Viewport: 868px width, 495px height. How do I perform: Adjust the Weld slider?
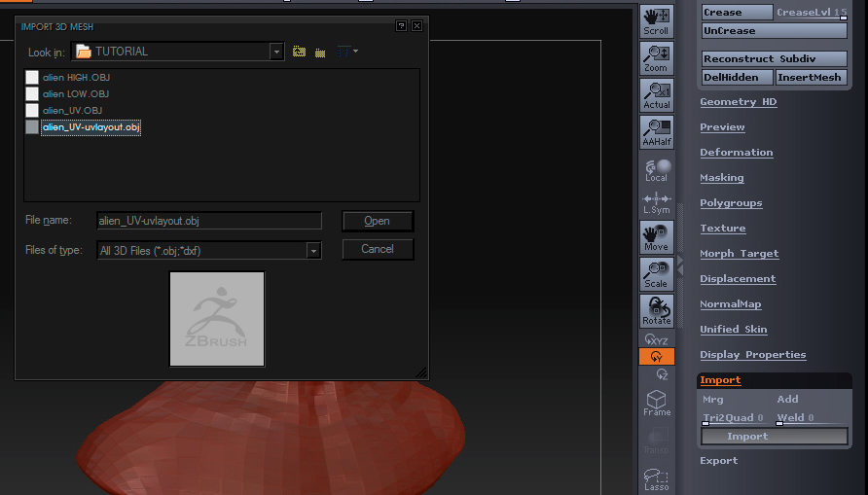point(811,418)
